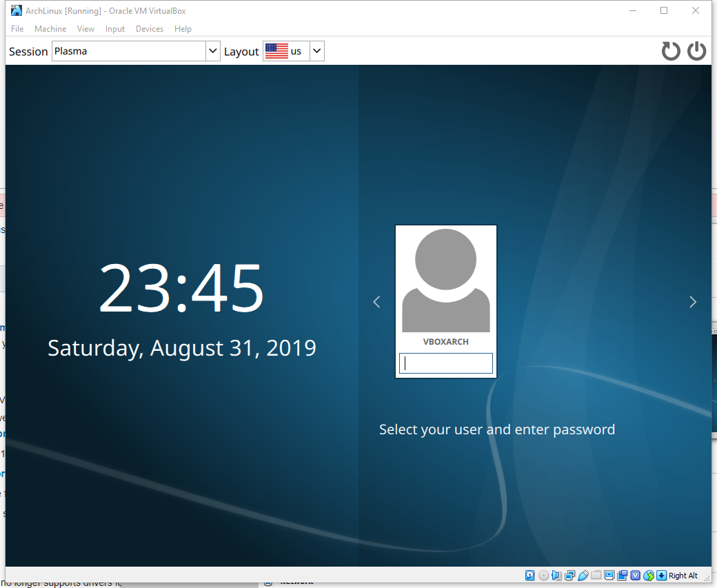717x588 pixels.
Task: Open the keyboard Layout dropdown showing us
Action: [x=293, y=51]
